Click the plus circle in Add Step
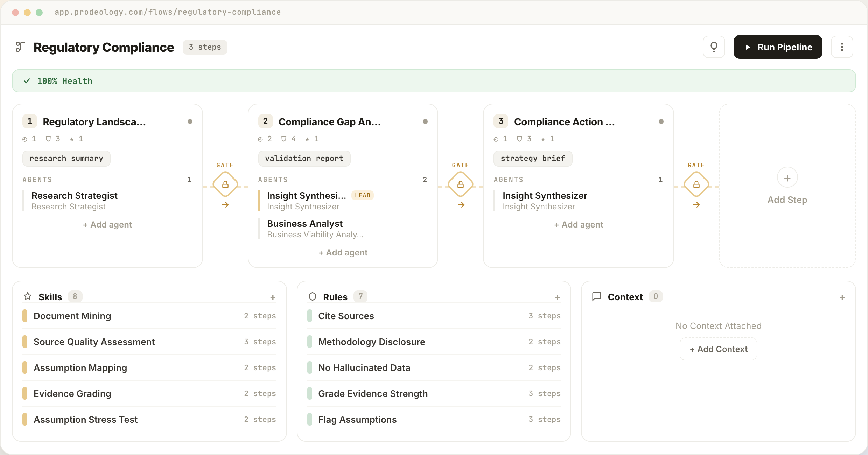 (x=787, y=178)
